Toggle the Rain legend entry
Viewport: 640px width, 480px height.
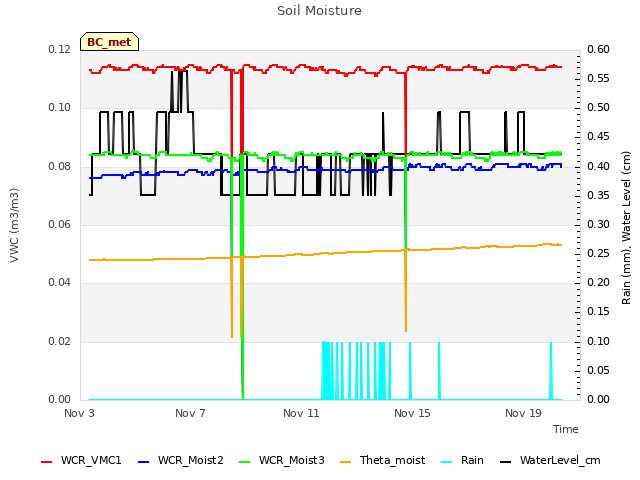(x=462, y=460)
